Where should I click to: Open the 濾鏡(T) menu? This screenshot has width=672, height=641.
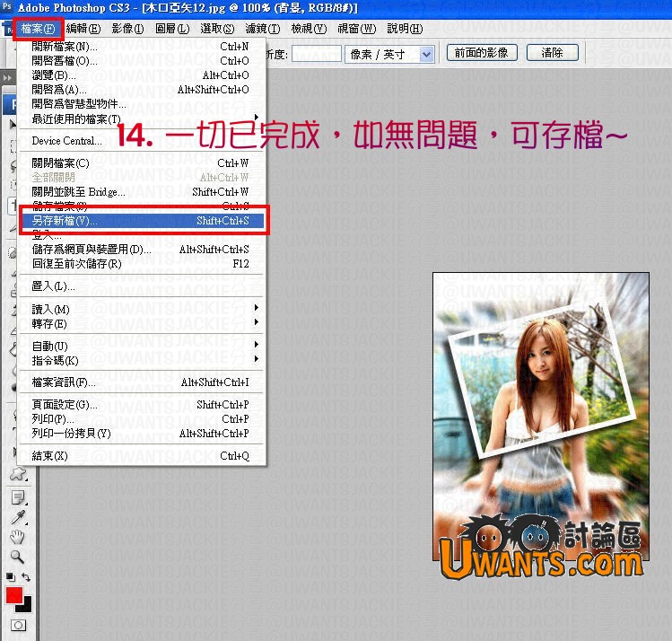(x=262, y=29)
